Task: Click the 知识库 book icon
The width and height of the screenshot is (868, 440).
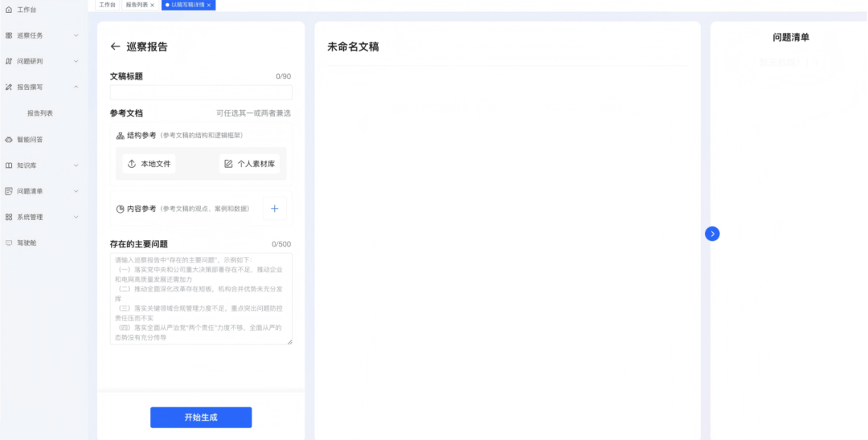Action: (9, 165)
